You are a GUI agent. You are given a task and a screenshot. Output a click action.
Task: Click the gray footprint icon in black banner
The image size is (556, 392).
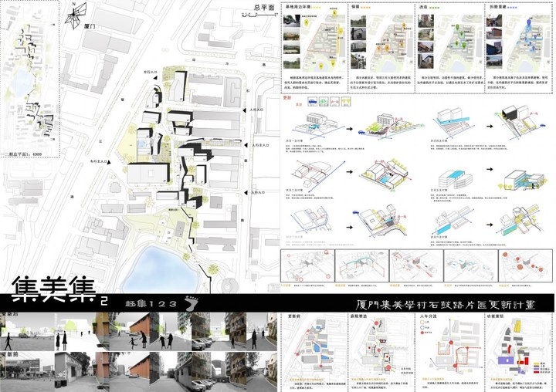(x=192, y=303)
